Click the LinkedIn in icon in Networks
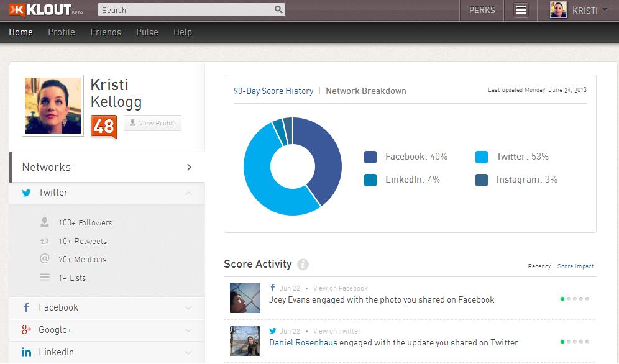This screenshot has height=364, width=619. pyautogui.click(x=27, y=352)
